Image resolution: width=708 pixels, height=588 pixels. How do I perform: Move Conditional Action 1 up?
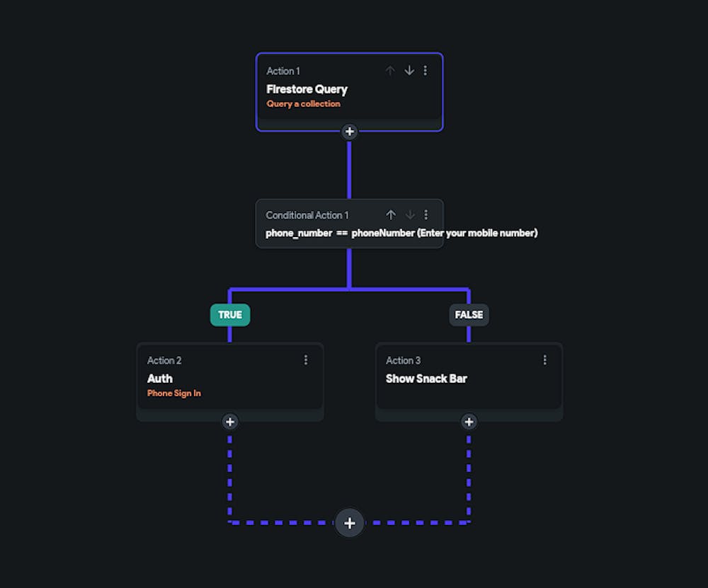pyautogui.click(x=391, y=215)
